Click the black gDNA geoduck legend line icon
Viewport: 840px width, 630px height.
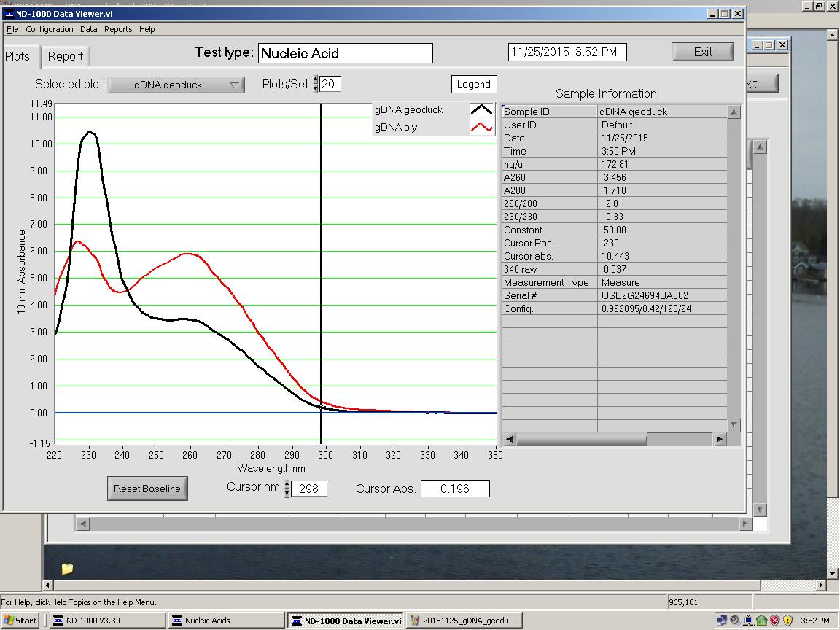tap(481, 110)
